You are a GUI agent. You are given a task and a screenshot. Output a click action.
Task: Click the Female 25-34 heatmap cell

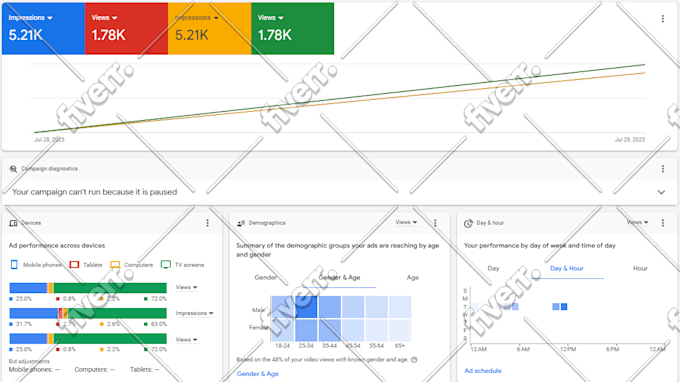pyautogui.click(x=306, y=330)
